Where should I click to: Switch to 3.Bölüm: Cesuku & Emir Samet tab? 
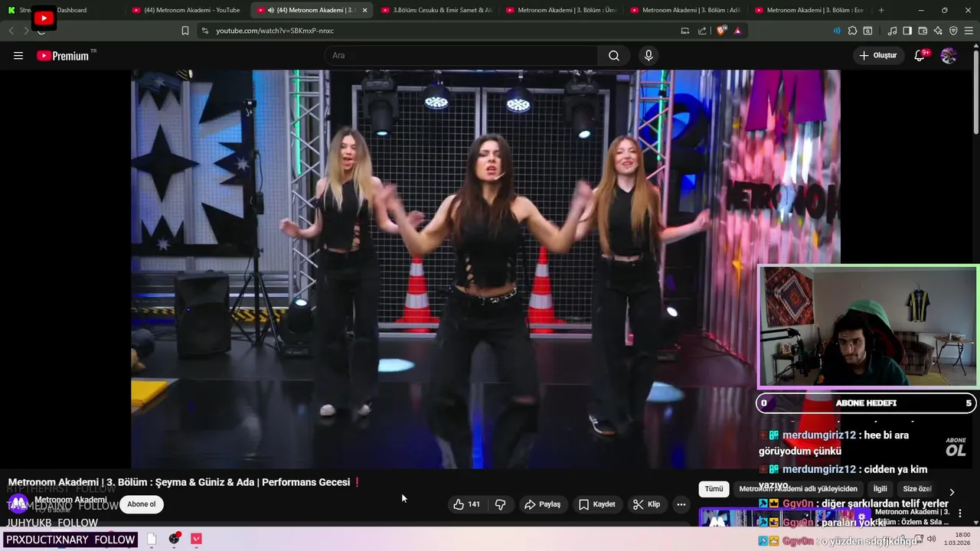point(436,10)
